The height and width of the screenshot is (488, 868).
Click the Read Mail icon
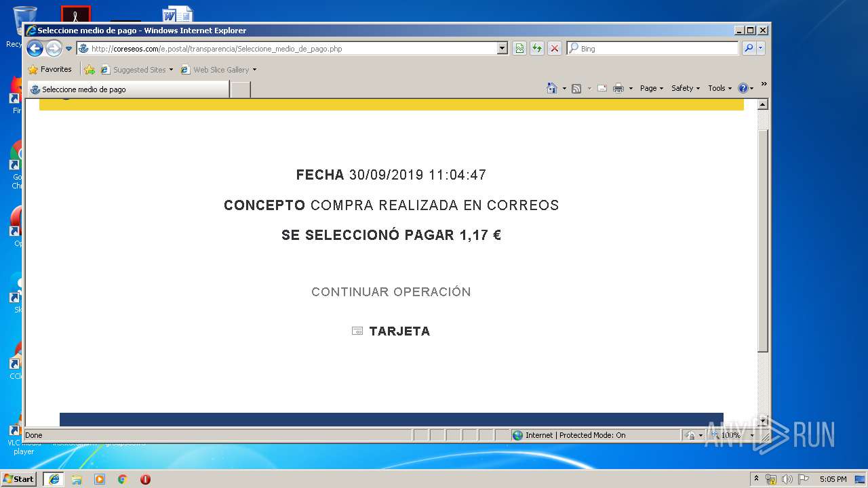pyautogui.click(x=602, y=88)
